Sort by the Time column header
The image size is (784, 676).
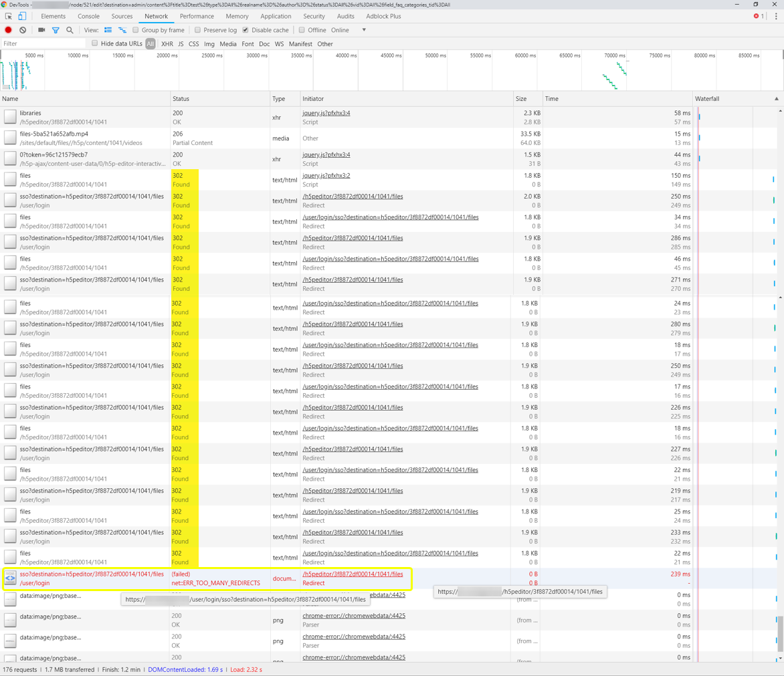tap(617, 99)
